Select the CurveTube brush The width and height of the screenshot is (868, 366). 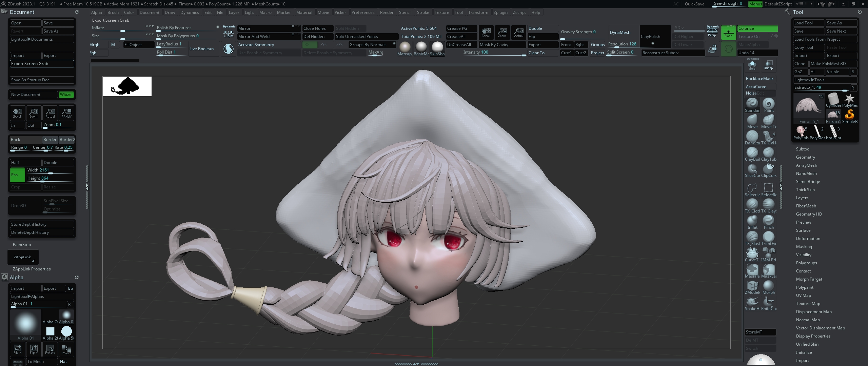(x=752, y=255)
